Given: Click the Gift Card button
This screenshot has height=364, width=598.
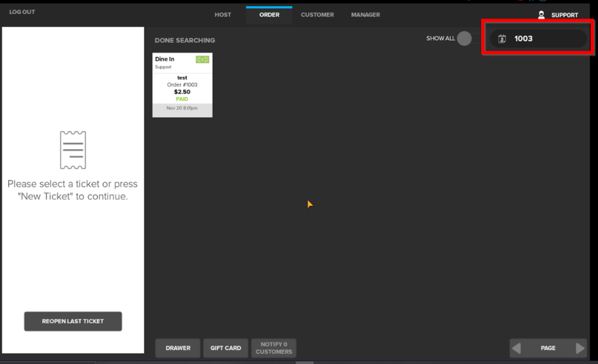Looking at the screenshot, I should click(226, 348).
